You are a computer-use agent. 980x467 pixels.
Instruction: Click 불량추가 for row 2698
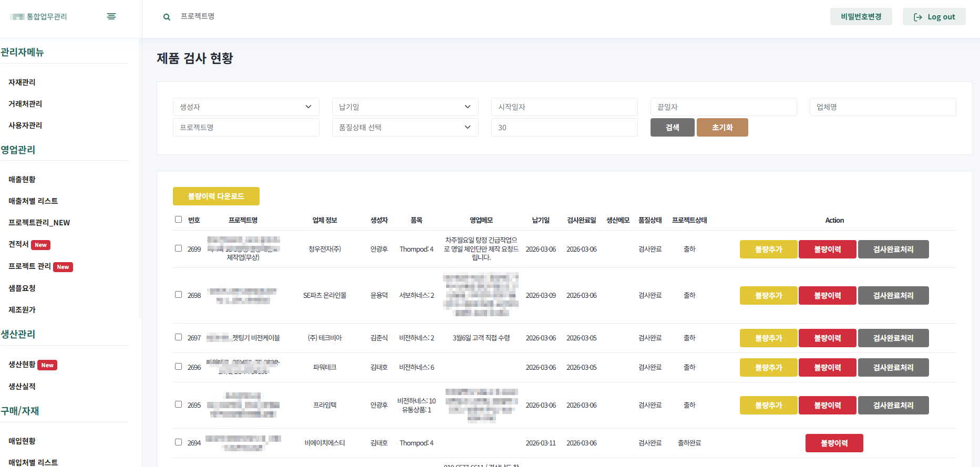[768, 295]
